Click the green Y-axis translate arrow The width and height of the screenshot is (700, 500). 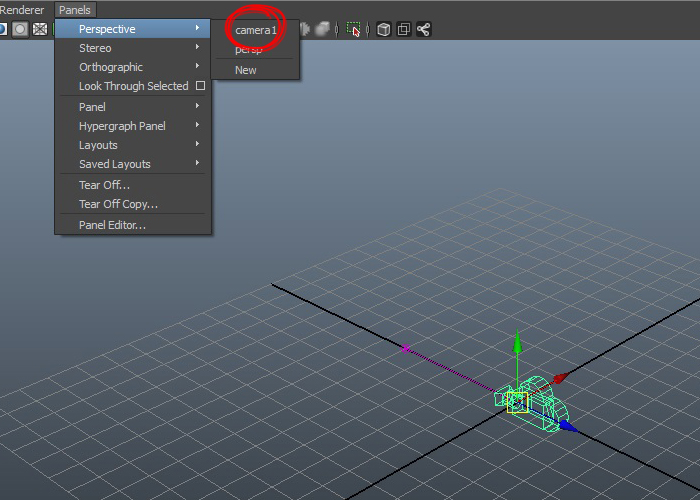pos(517,344)
